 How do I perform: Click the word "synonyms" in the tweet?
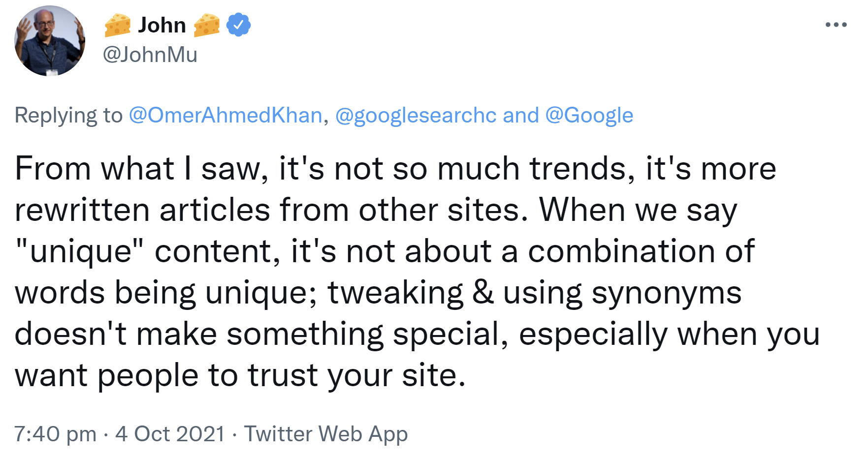[667, 292]
